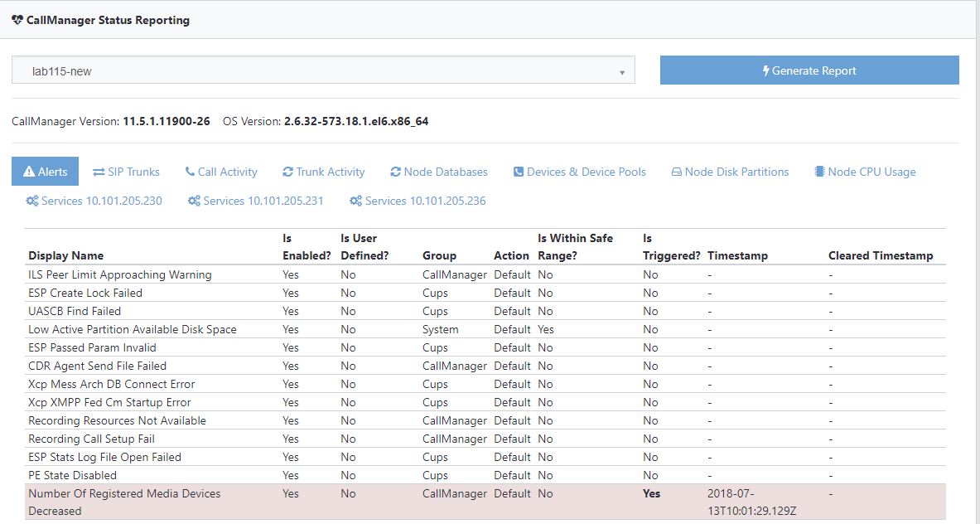
Task: Click the 2018-07-13T10:01:29.129Z timestamp
Action: click(x=752, y=502)
